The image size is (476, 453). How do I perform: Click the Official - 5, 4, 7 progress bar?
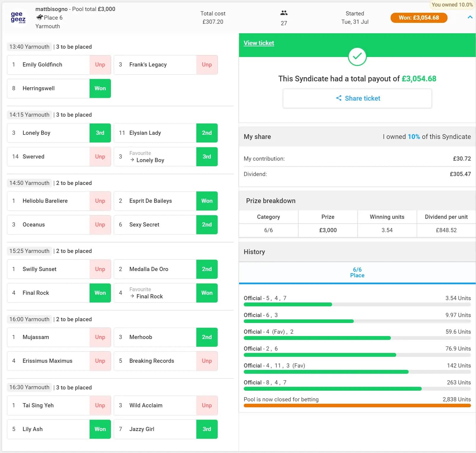point(357,305)
